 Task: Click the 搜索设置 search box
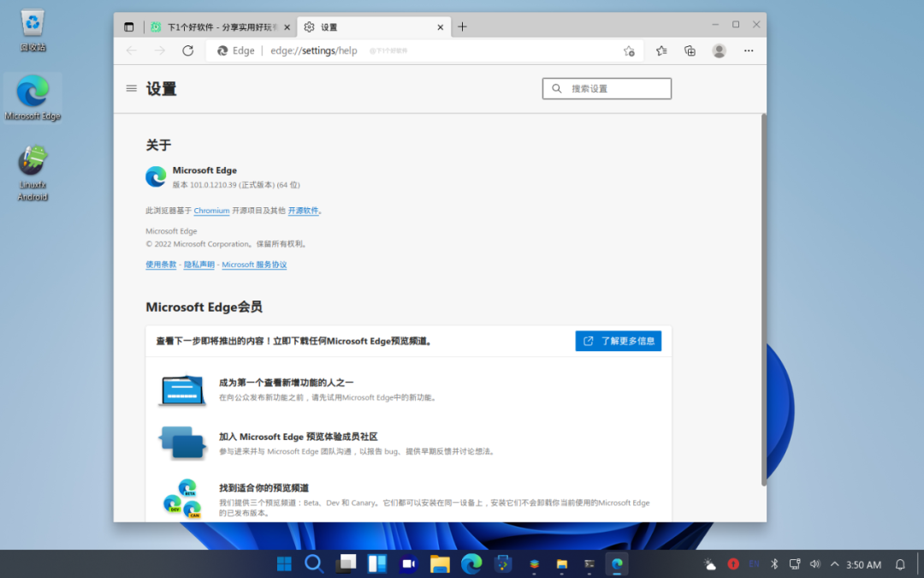[607, 88]
